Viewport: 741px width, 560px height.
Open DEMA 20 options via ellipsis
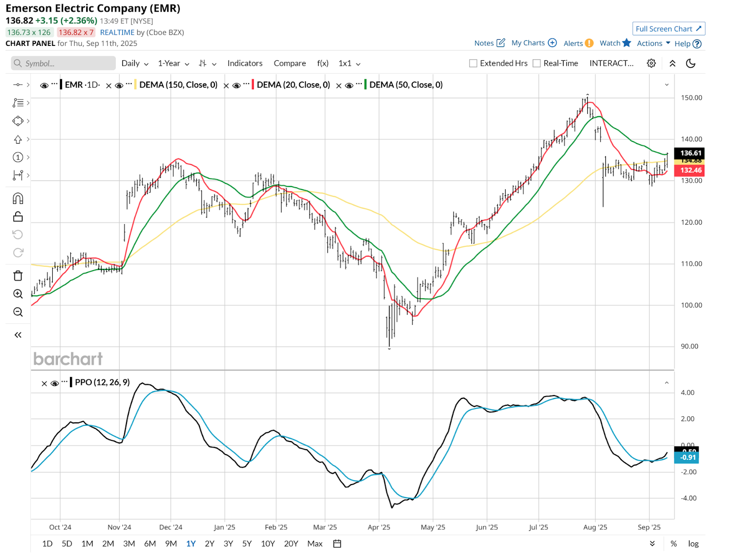coord(246,84)
